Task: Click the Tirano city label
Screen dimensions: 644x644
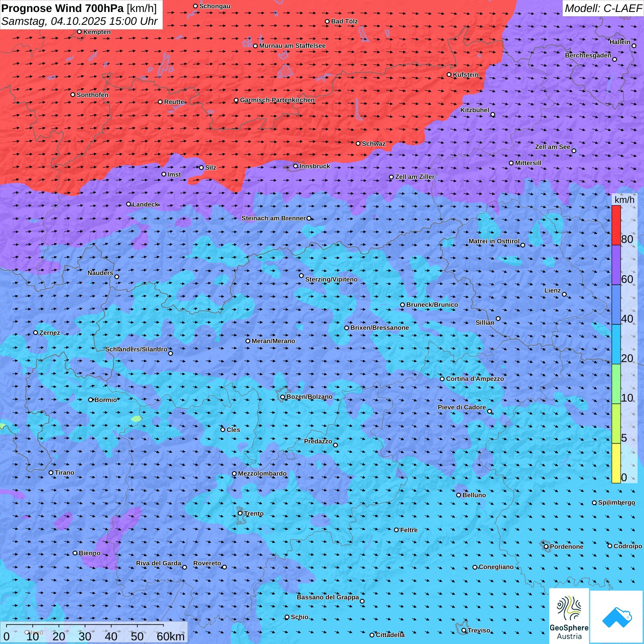Action: [64, 472]
